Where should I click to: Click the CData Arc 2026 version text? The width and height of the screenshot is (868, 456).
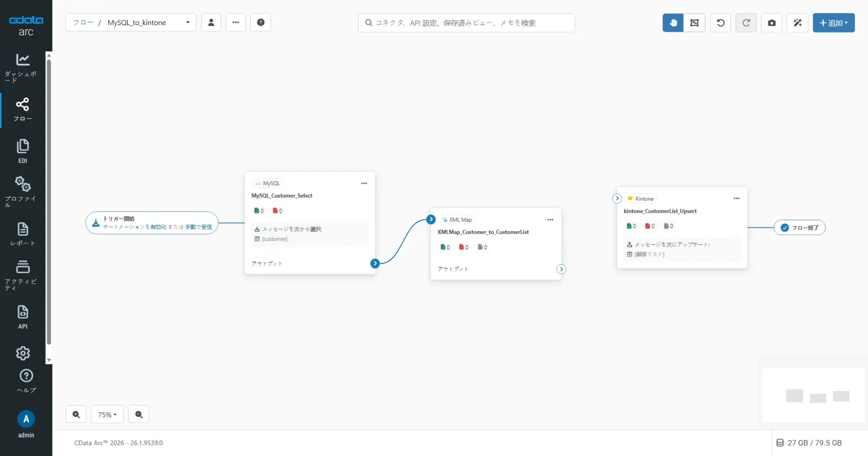point(118,443)
